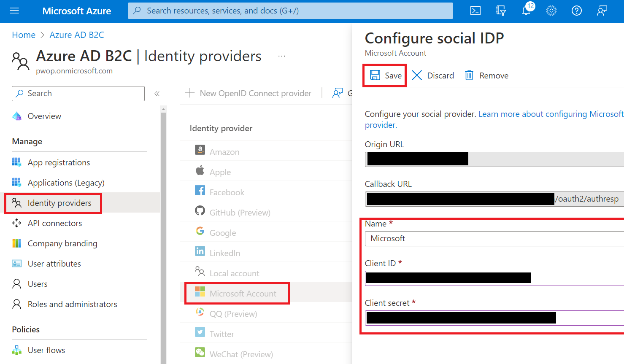Click the Microsoft four-color logo icon
This screenshot has height=364, width=624.
pyautogui.click(x=200, y=291)
